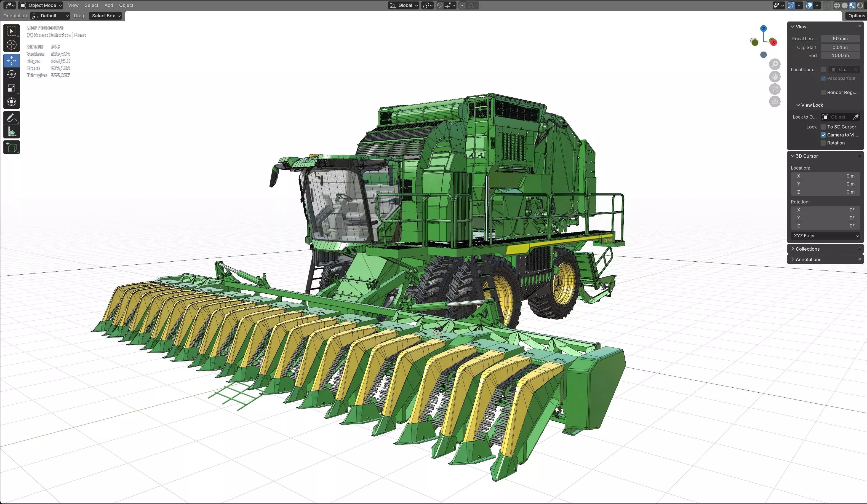Open the Object Mode dropdown

[41, 5]
